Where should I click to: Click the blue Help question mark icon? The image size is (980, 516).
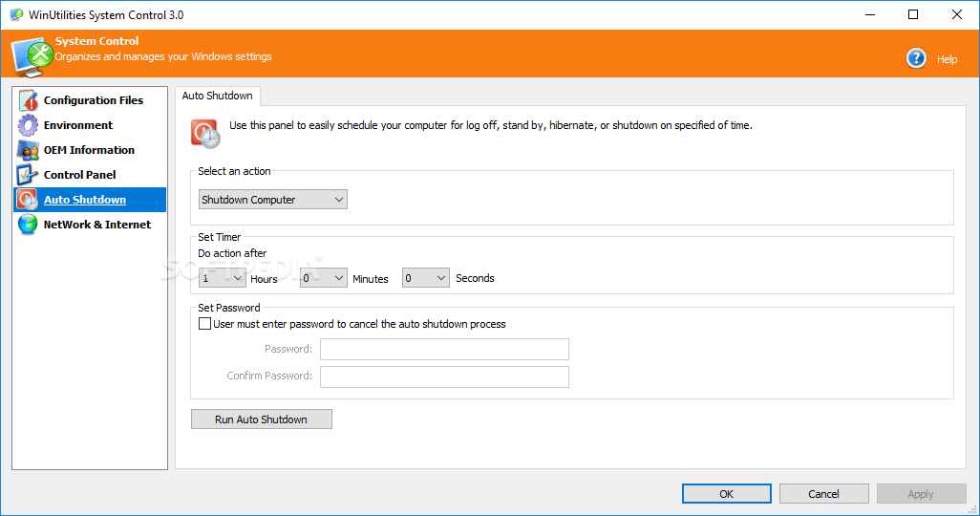point(916,59)
